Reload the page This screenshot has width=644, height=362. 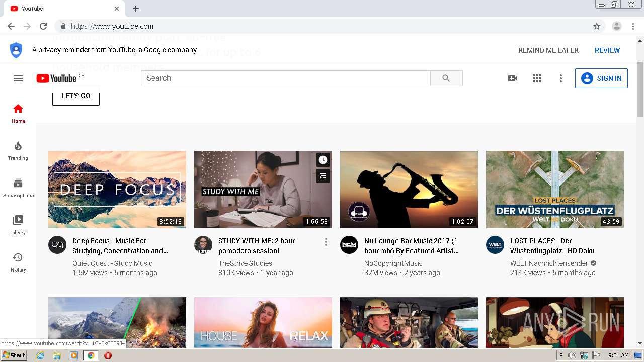tap(43, 26)
